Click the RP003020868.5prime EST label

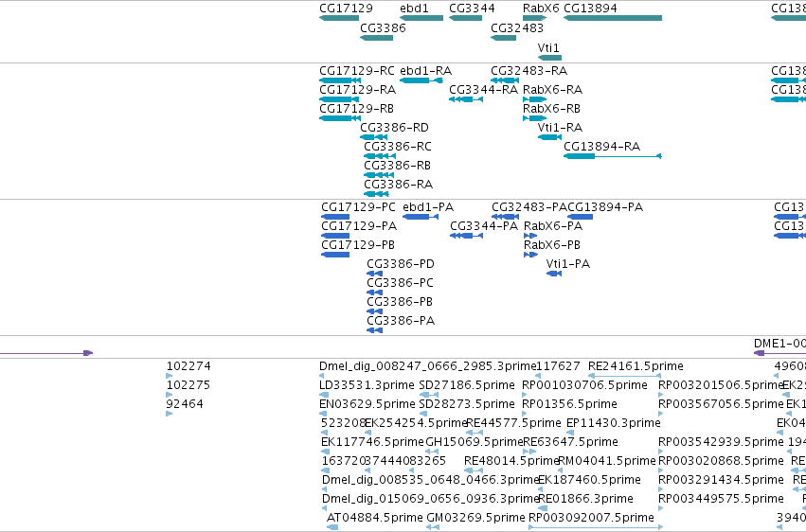click(721, 462)
